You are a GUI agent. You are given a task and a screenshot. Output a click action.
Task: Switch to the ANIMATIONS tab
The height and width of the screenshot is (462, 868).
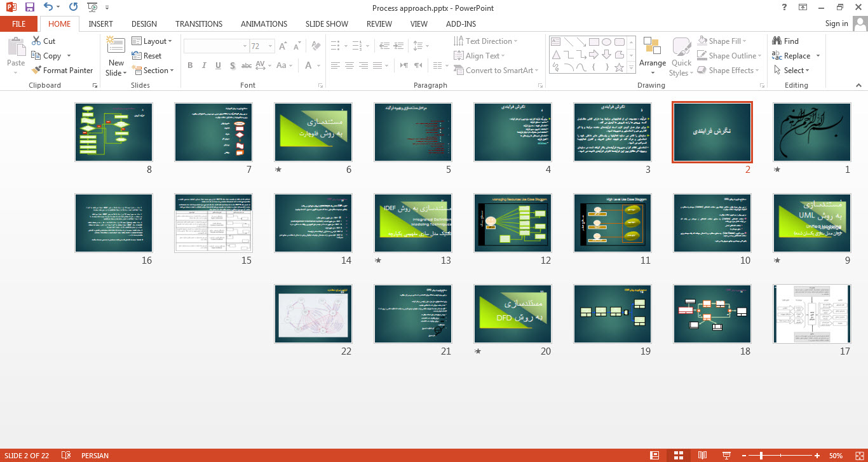pyautogui.click(x=264, y=24)
